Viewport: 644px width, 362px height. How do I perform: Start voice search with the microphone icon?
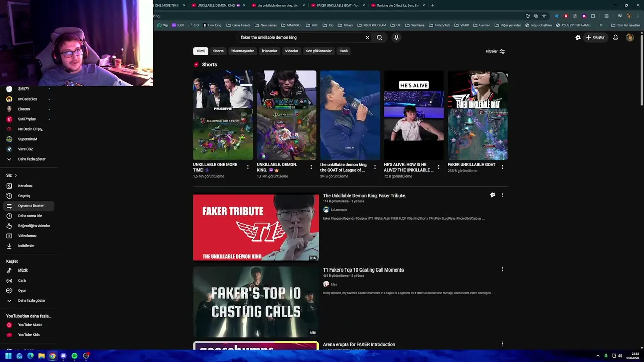(x=396, y=37)
